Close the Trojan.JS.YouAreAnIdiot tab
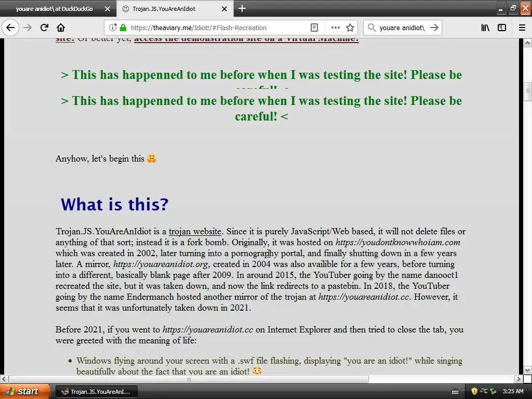The height and width of the screenshot is (399, 532). pyautogui.click(x=224, y=9)
